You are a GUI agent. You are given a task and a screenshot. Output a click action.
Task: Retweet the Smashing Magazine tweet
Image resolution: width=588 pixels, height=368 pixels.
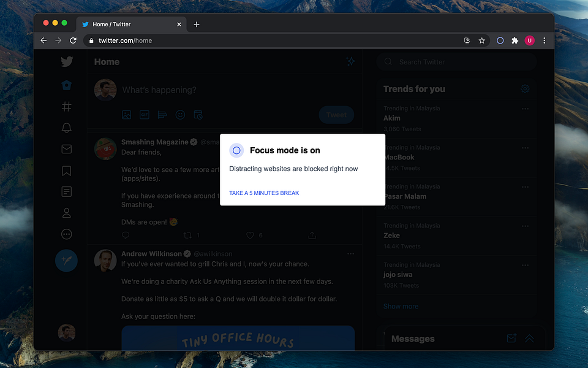click(187, 236)
